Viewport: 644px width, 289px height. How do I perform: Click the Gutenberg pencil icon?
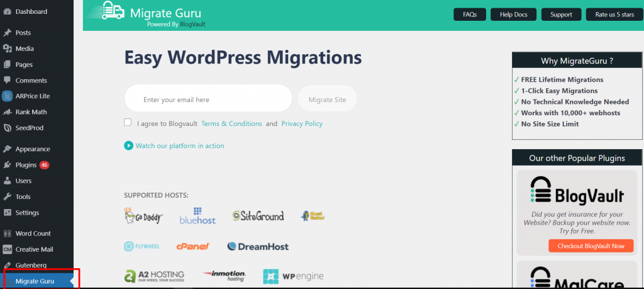tap(7, 265)
